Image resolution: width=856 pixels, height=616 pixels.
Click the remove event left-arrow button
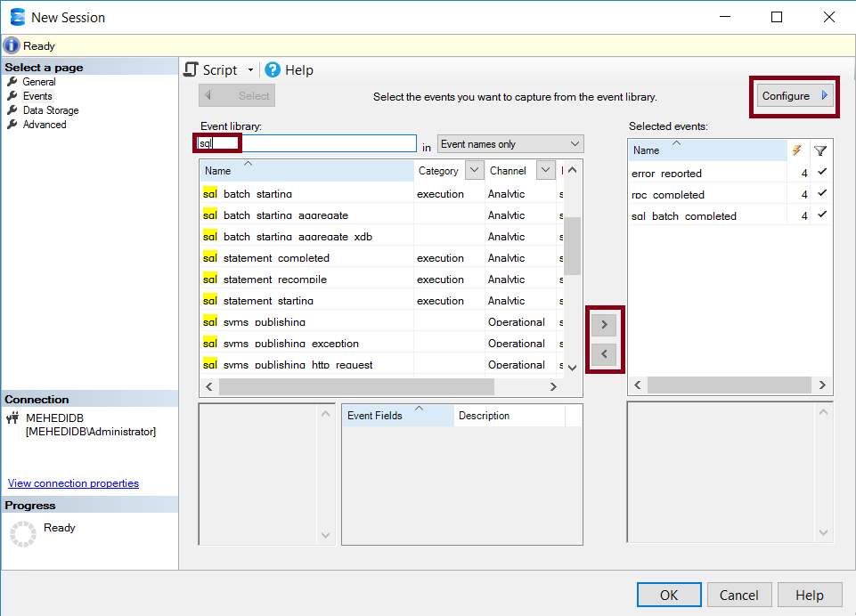604,354
